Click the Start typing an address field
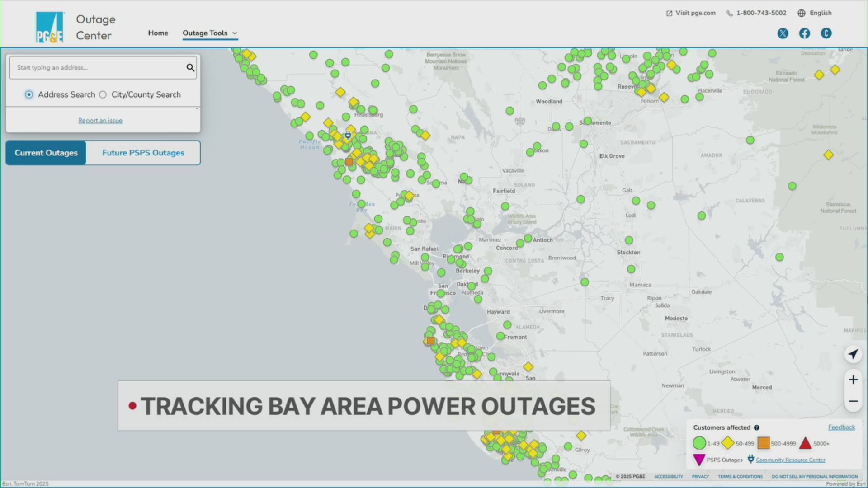868x488 pixels. 103,67
